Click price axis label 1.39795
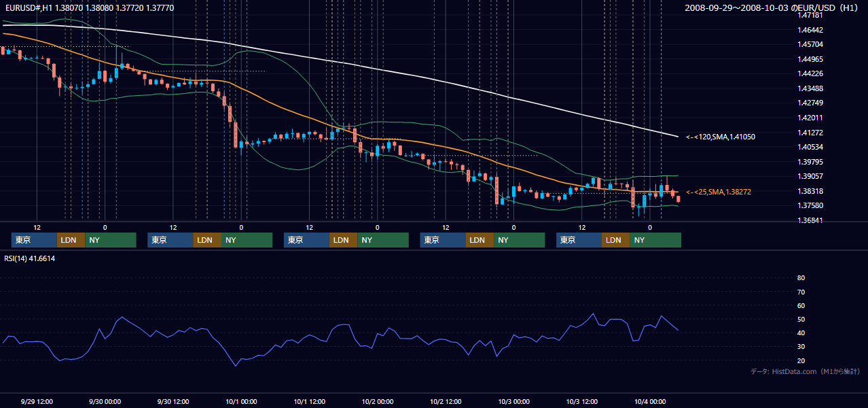This screenshot has width=868, height=408. [x=810, y=162]
